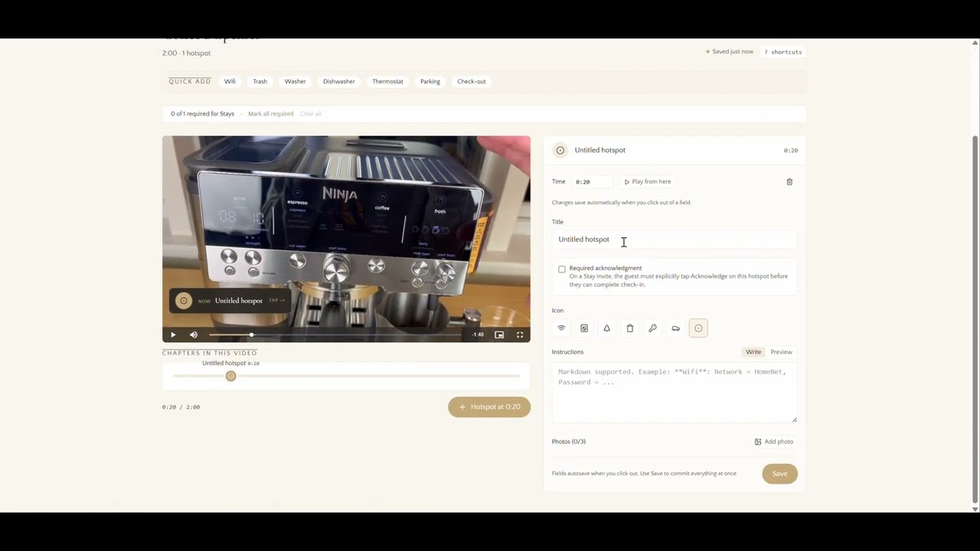Click the Chapters in this video heading

(x=210, y=353)
